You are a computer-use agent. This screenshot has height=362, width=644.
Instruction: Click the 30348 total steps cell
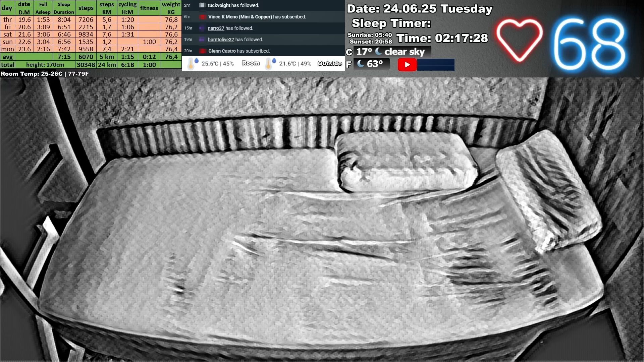tap(86, 65)
